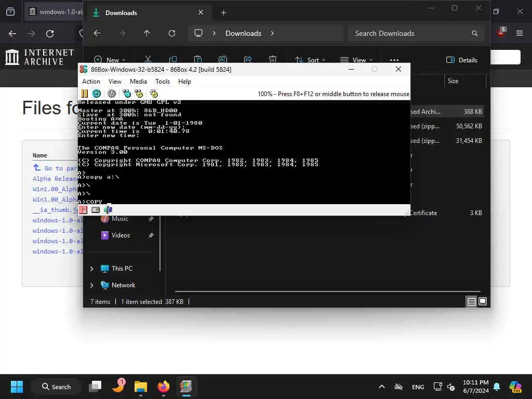The image size is (532, 399).
Task: Open the __ia_thumb.j file link
Action: coord(55,210)
